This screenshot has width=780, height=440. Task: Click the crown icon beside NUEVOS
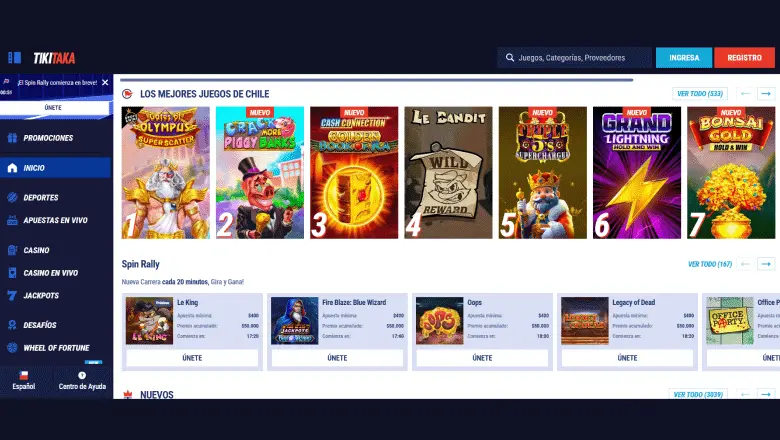pos(128,395)
